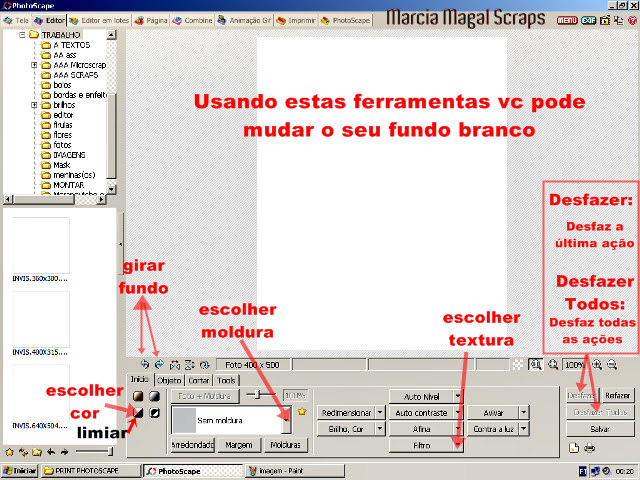Expand the AAA Microscrap folder
Viewport: 640px width, 480px height.
tap(34, 65)
